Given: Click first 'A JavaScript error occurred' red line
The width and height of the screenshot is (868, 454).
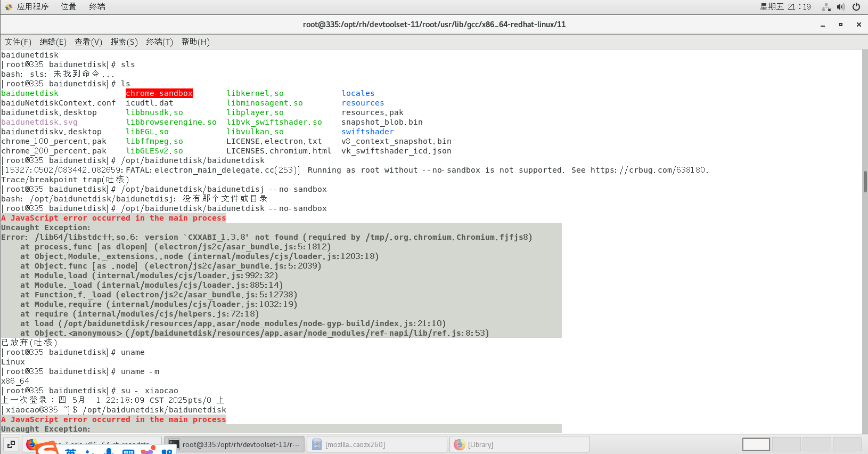Looking at the screenshot, I should pyautogui.click(x=113, y=218).
